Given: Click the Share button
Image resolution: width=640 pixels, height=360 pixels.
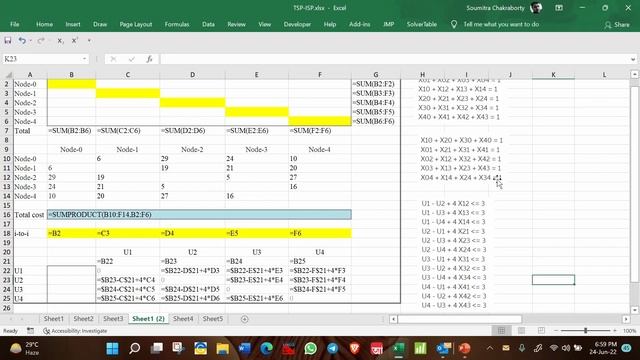Looking at the screenshot, I should [x=617, y=25].
